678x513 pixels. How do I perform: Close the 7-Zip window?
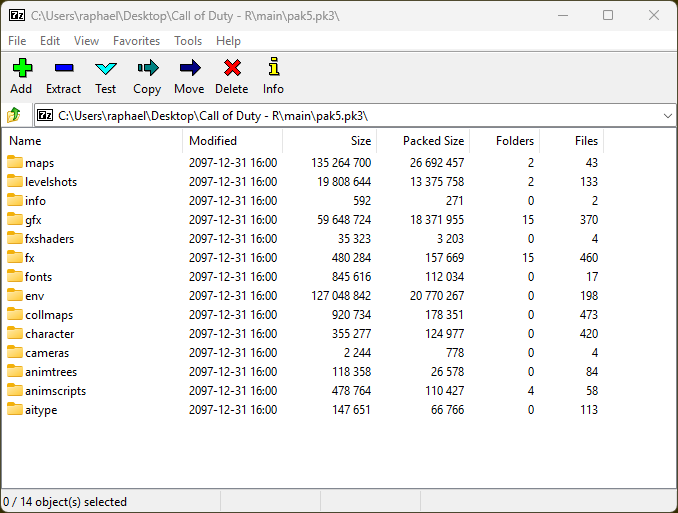pos(654,16)
